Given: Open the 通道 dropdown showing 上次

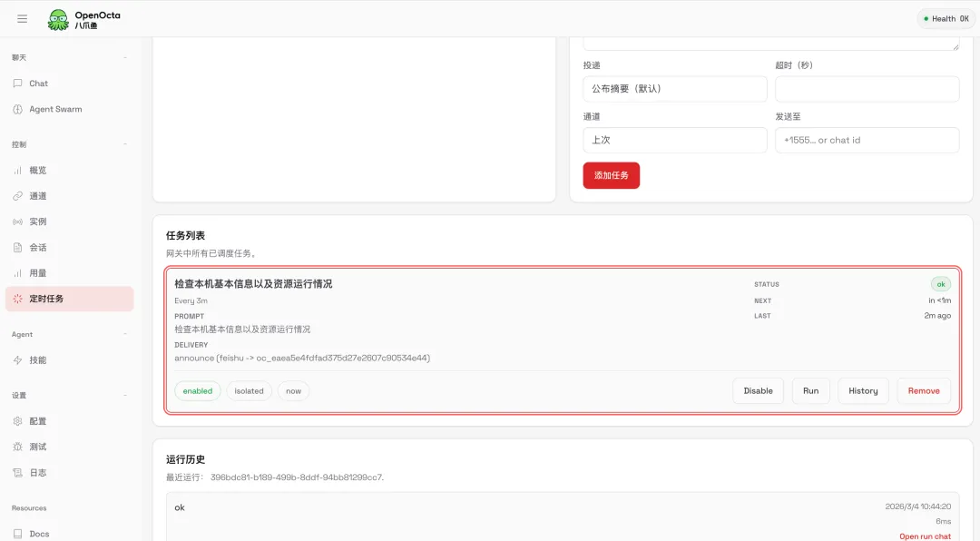Looking at the screenshot, I should (674, 140).
